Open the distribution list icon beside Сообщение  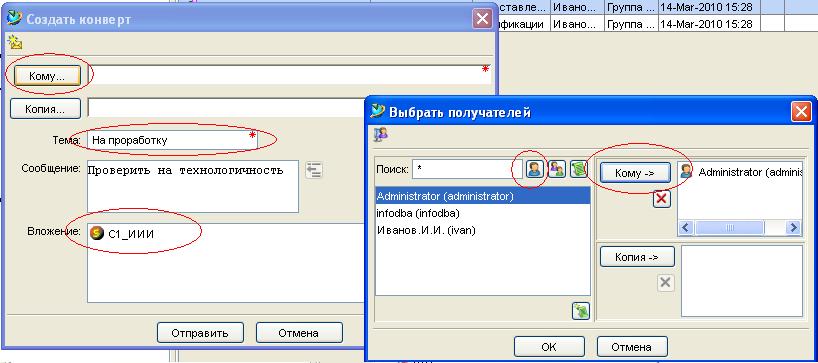[x=314, y=170]
